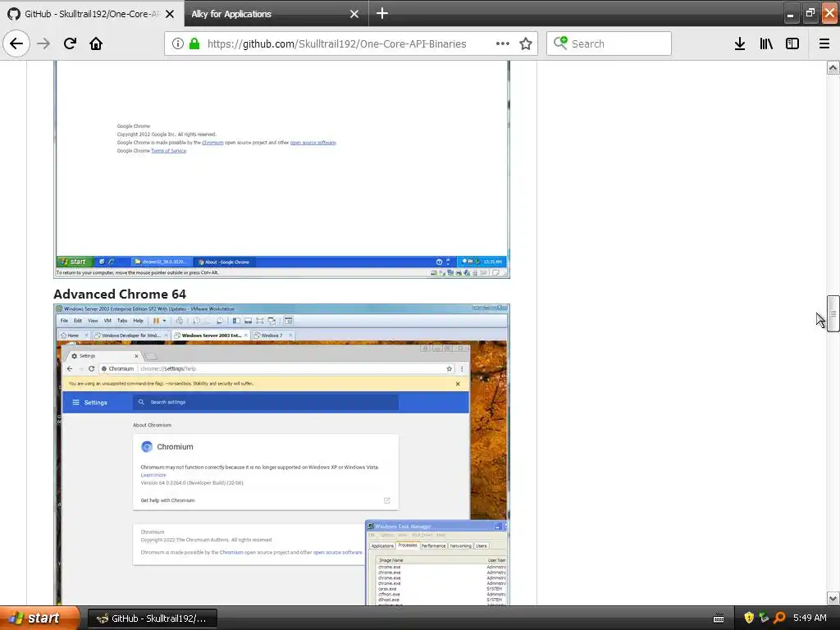Focus the Search box
Screen dimensions: 840x630
[609, 43]
